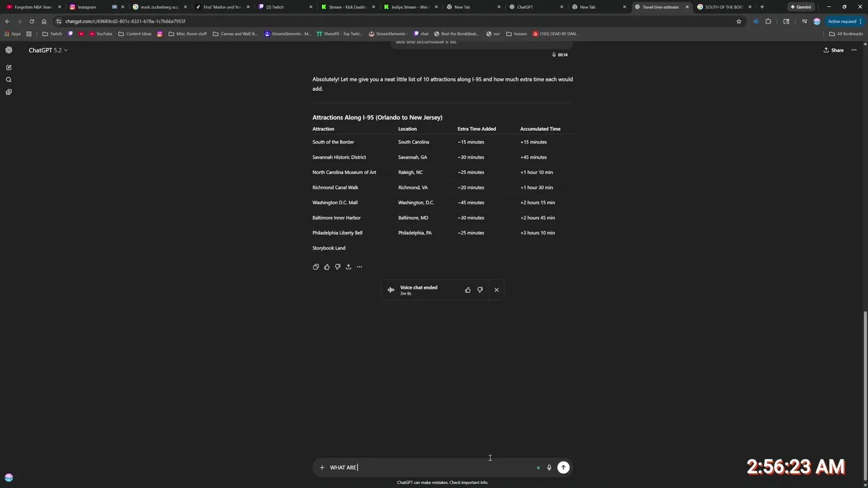
Task: Send the message with the arrow button
Action: click(564, 468)
